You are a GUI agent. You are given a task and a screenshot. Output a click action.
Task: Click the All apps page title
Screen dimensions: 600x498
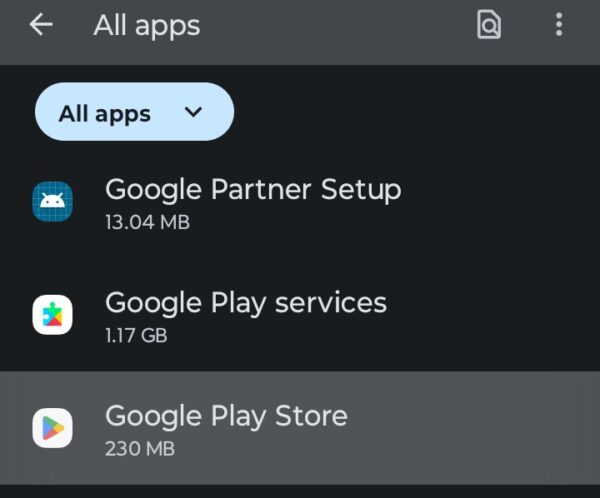click(x=147, y=26)
